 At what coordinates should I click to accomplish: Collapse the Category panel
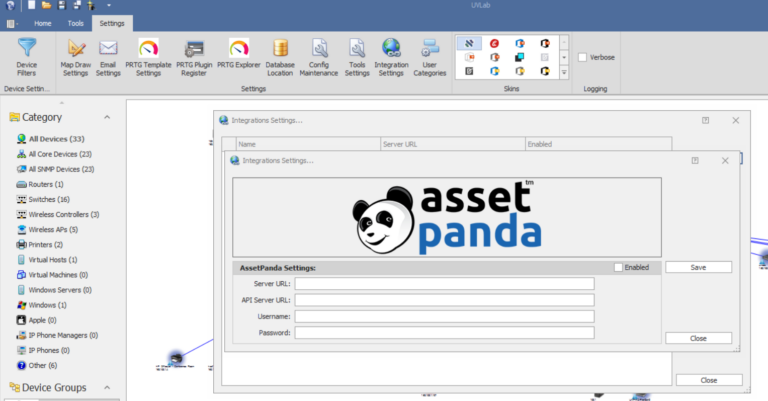click(107, 117)
